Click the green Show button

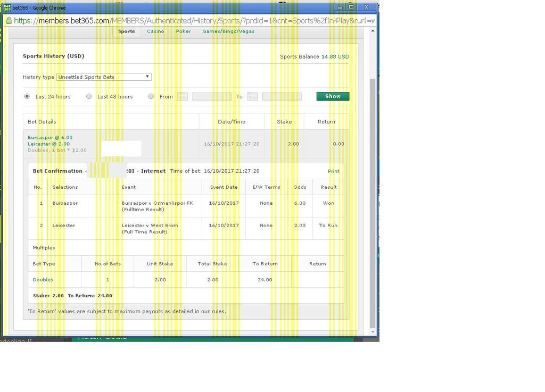pyautogui.click(x=333, y=96)
